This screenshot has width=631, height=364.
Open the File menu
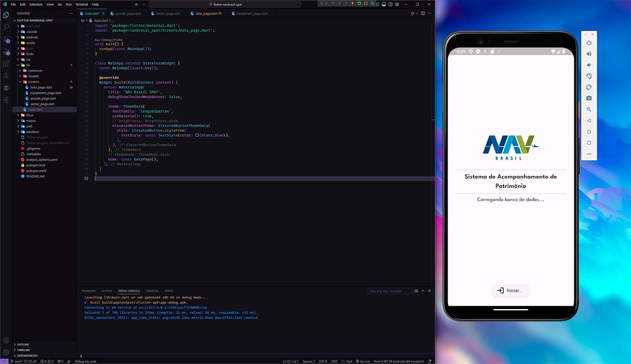(13, 4)
